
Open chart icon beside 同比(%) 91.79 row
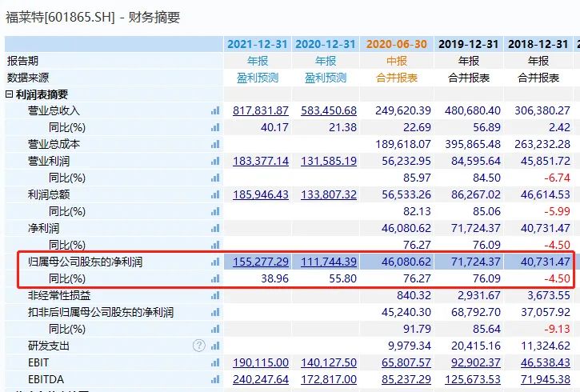click(x=215, y=329)
